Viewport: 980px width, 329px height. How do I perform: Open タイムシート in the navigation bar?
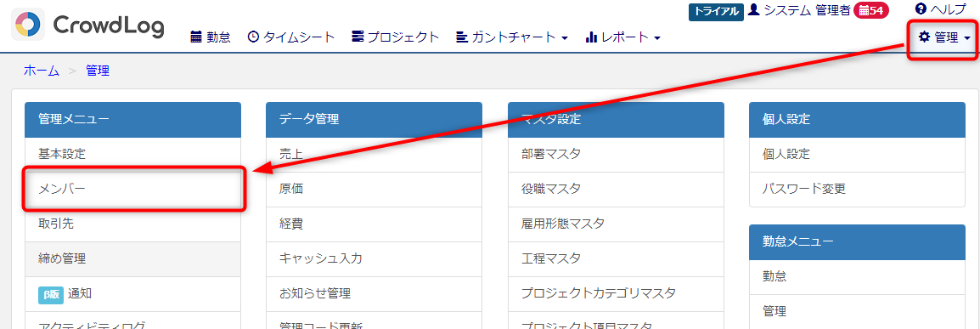[291, 37]
